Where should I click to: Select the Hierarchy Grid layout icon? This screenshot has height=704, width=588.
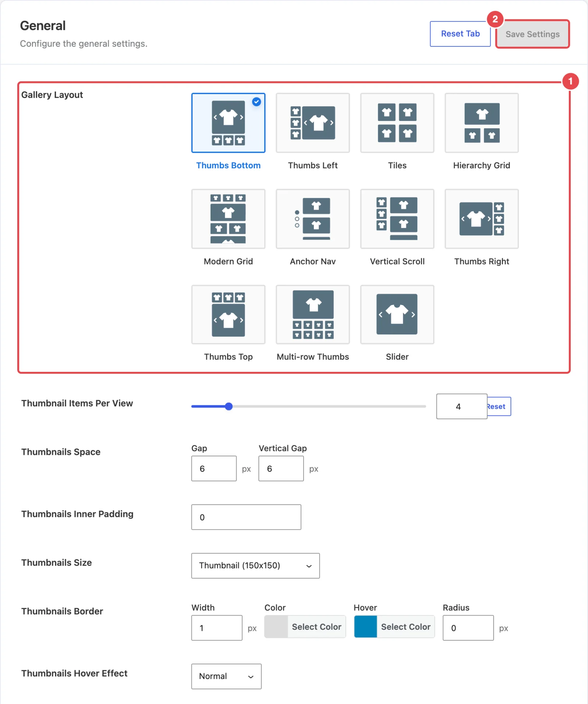coord(482,123)
